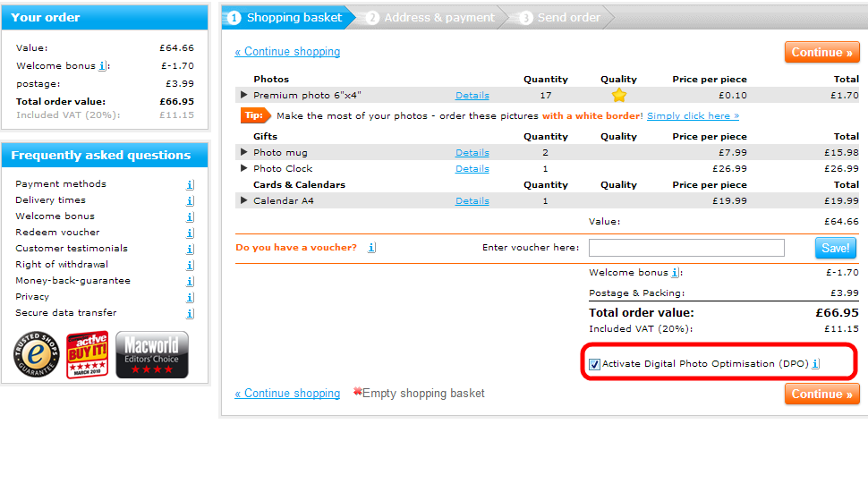Click info icon beside Money-back-guarantee
This screenshot has width=868, height=492.
(x=190, y=281)
